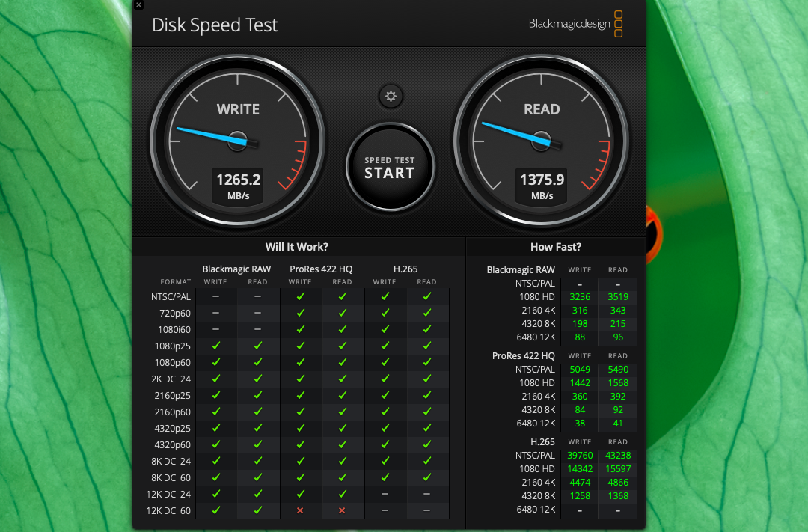This screenshot has width=808, height=532.
Task: Click Blackmagic RAW 1080 HD read value 3519
Action: [618, 297]
